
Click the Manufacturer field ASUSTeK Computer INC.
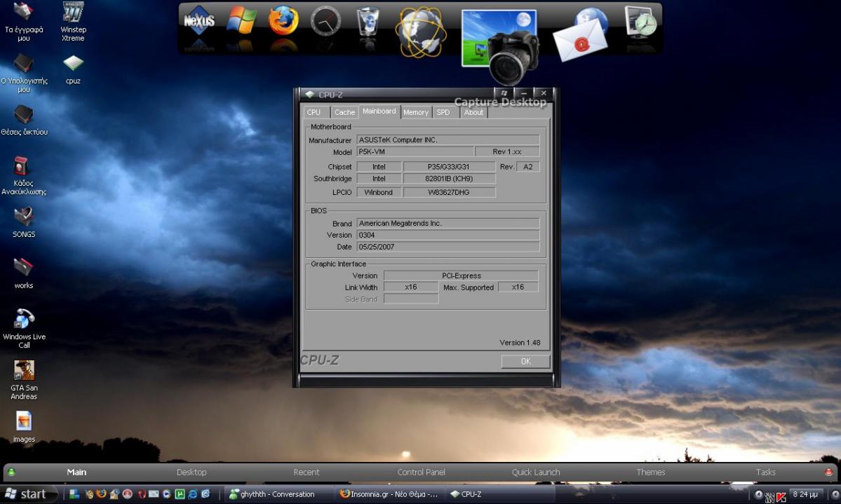pyautogui.click(x=448, y=139)
